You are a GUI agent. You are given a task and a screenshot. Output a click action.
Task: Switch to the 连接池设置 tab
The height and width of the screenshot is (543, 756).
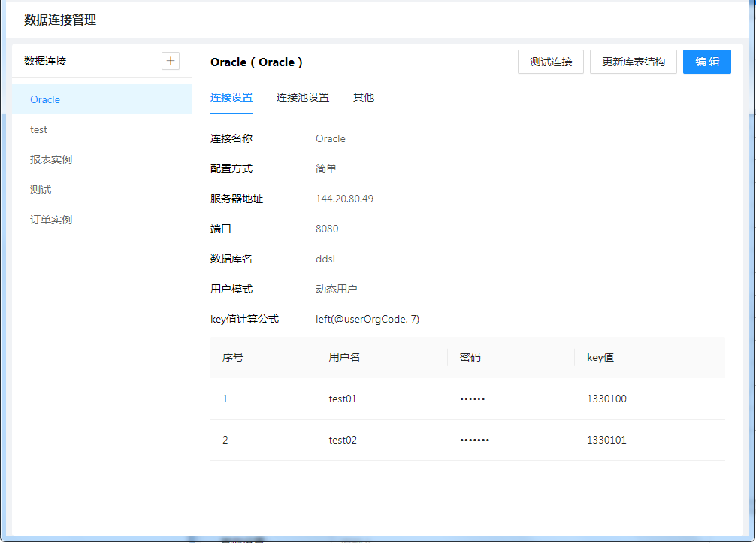[x=303, y=97]
